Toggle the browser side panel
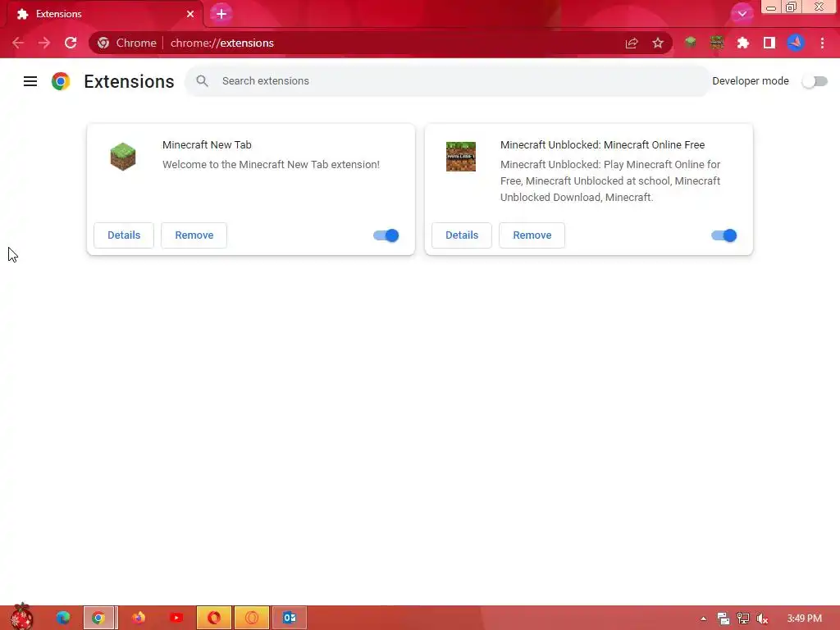 [x=769, y=43]
